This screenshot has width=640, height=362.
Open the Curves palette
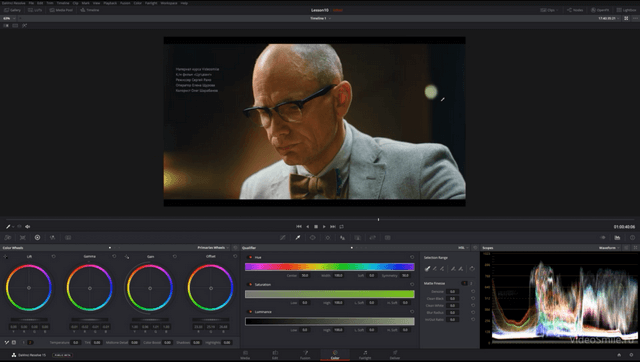pyautogui.click(x=282, y=238)
